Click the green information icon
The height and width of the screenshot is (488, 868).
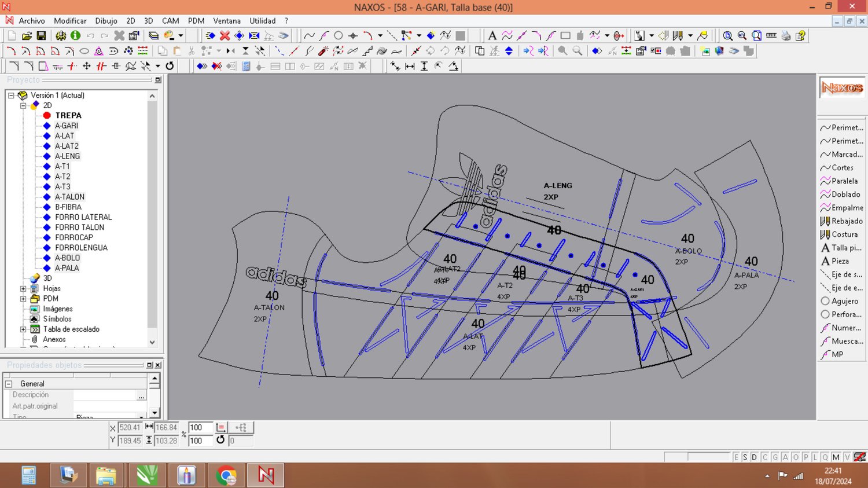click(75, 36)
